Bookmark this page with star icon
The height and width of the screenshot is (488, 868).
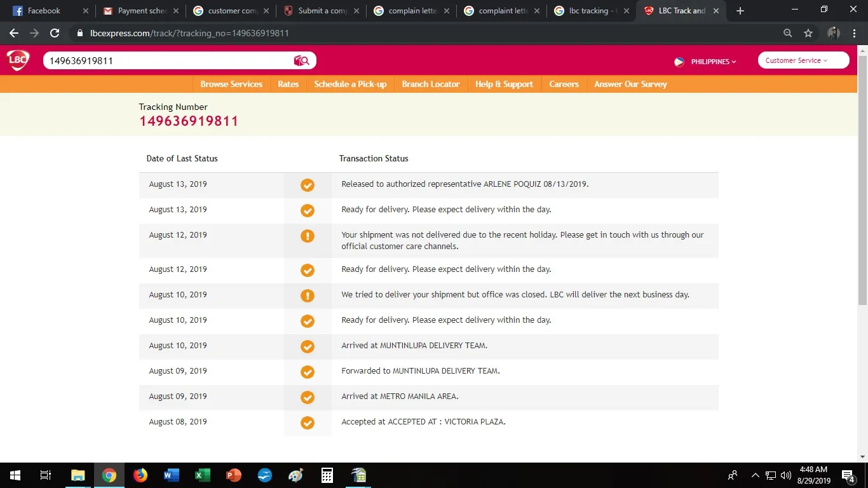[808, 33]
